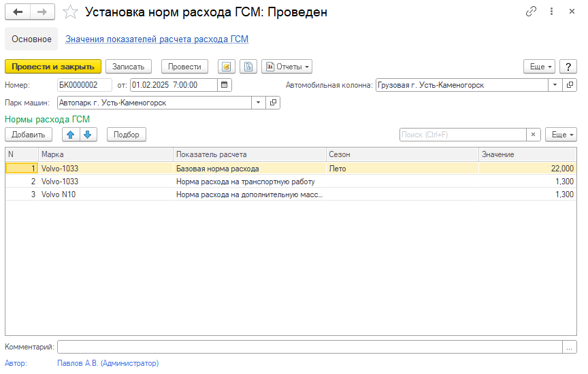Open Автомобильная колонна linked record

coord(570,85)
